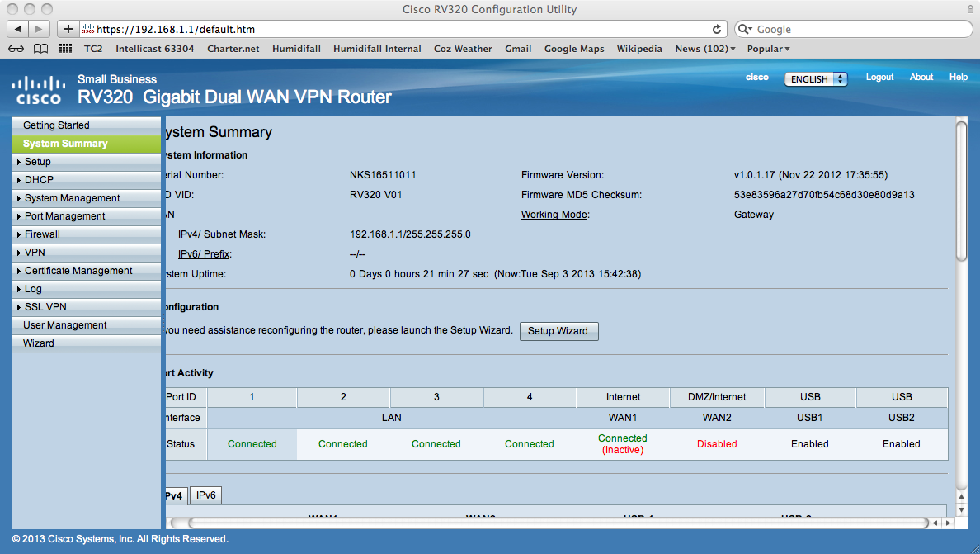980x554 pixels.
Task: Open the About link
Action: click(921, 77)
